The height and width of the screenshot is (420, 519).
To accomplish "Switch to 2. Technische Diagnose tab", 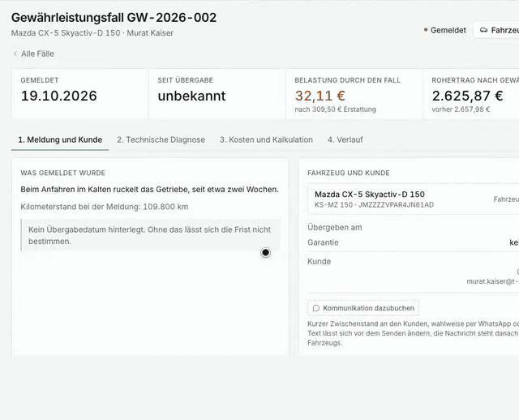I will pyautogui.click(x=161, y=139).
